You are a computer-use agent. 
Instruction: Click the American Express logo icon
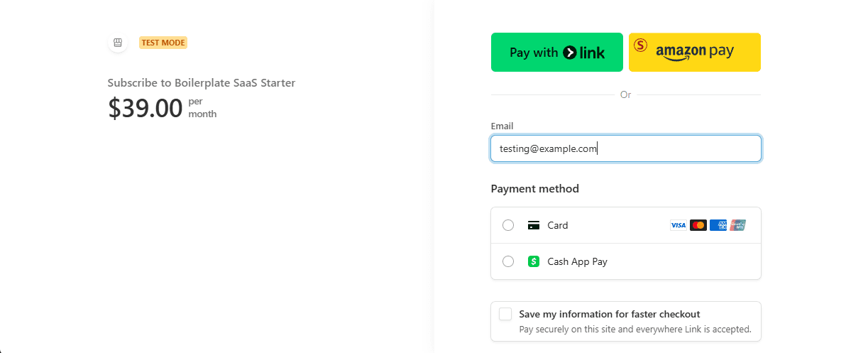[x=718, y=225]
